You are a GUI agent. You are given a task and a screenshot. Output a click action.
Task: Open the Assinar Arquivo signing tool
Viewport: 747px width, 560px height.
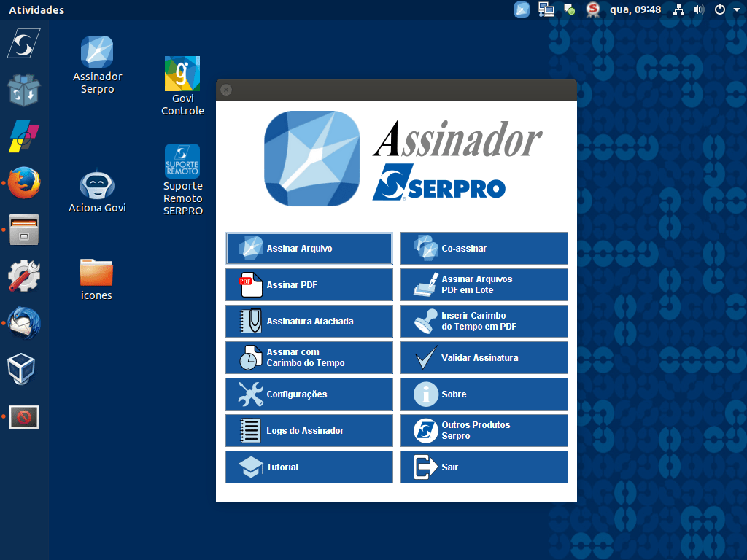(x=309, y=248)
